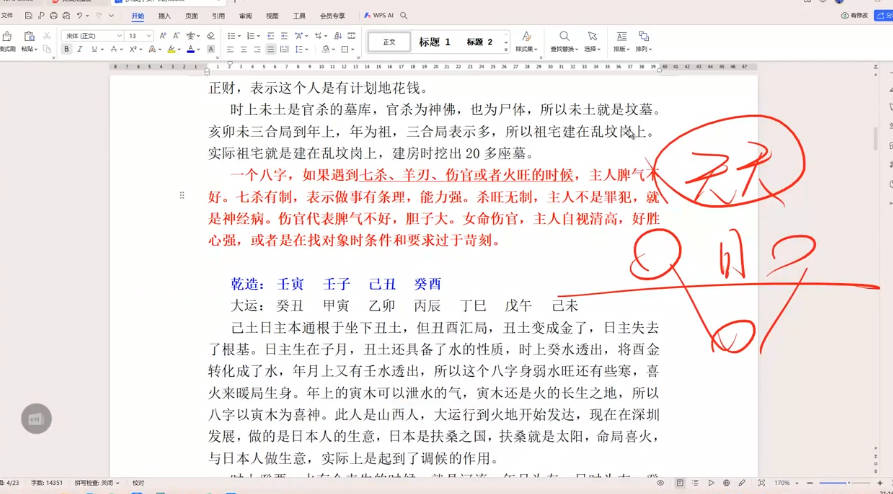Toggle underline formatting
Image resolution: width=893 pixels, height=494 pixels.
click(92, 49)
